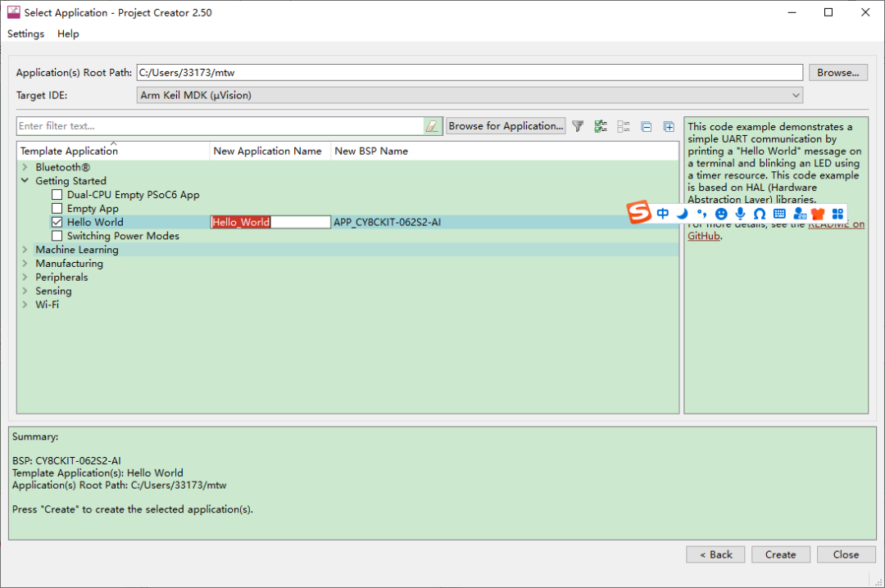Start voice input microphone in IME toolbar
Viewport: 885px width, 588px height.
tap(740, 213)
